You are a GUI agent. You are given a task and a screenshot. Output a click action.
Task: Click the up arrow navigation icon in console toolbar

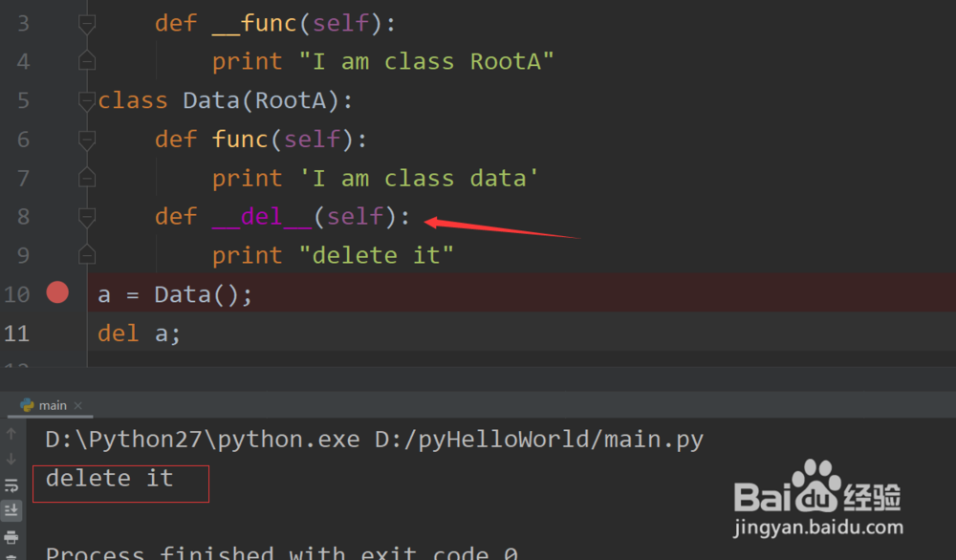tap(11, 434)
